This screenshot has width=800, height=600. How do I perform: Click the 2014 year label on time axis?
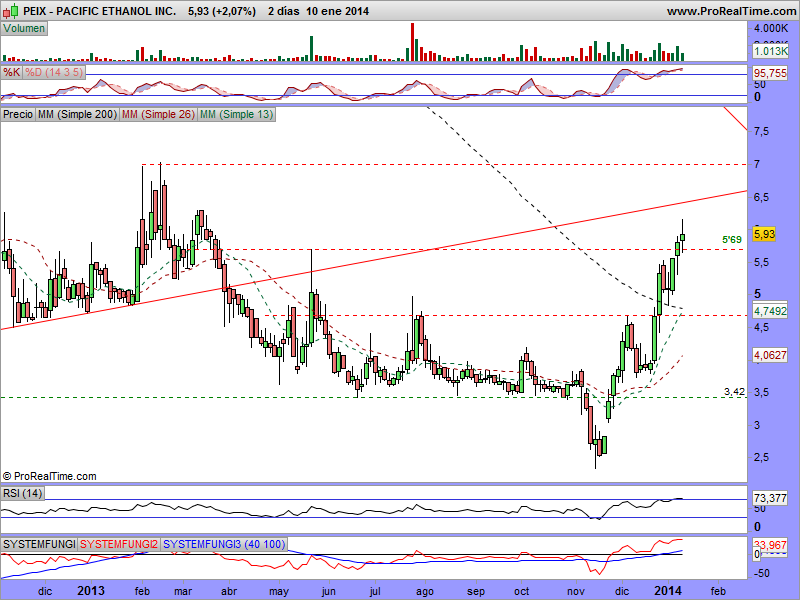click(668, 591)
